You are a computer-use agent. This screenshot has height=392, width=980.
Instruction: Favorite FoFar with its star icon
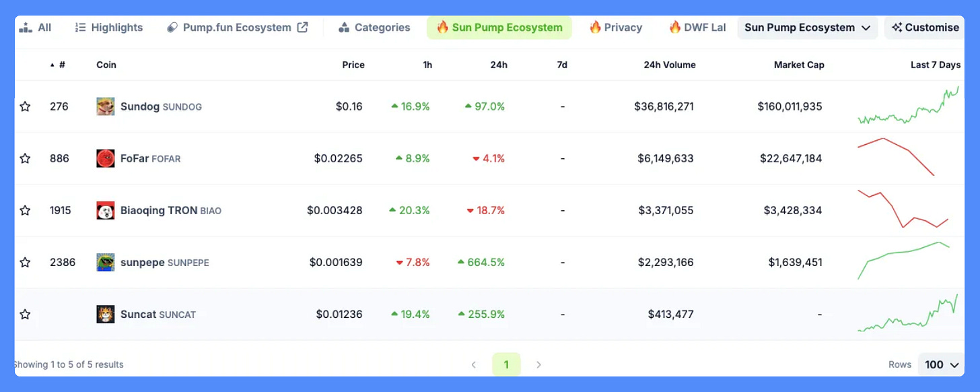(x=25, y=158)
